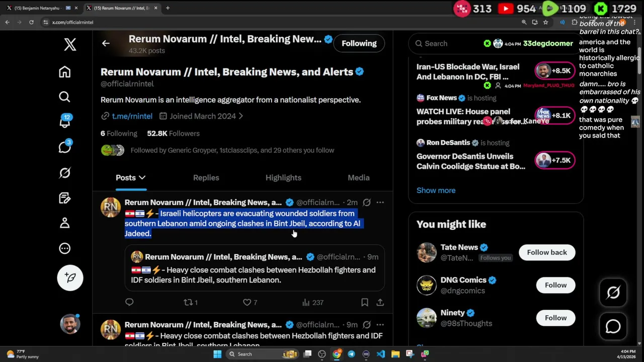Switch to Benjamin Netanyahu browser tab

pyautogui.click(x=40, y=8)
